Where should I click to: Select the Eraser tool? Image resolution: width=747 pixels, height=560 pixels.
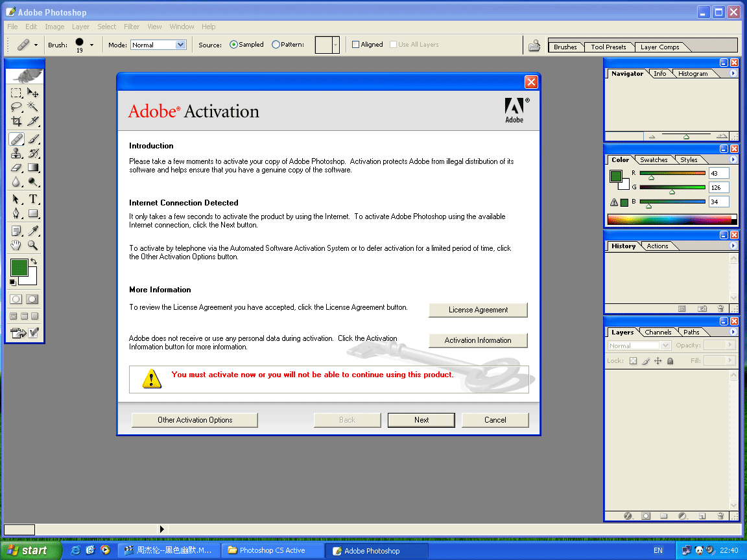click(16, 168)
